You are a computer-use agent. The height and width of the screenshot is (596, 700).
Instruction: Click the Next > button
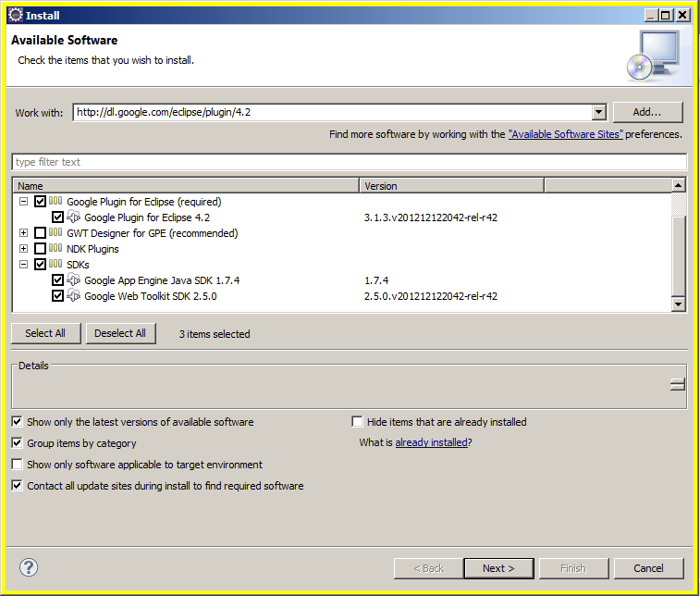point(498,568)
